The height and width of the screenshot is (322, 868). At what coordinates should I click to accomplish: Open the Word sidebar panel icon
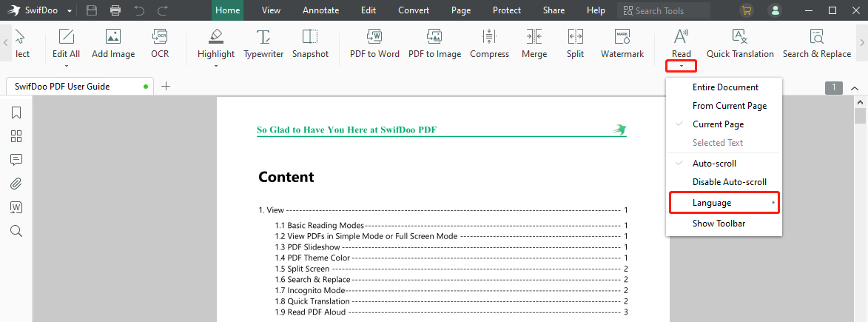click(16, 207)
